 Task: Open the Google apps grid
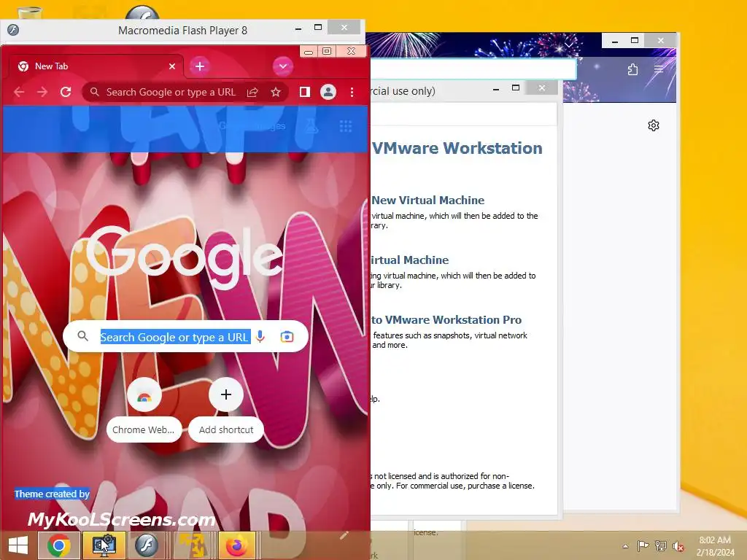(x=346, y=126)
